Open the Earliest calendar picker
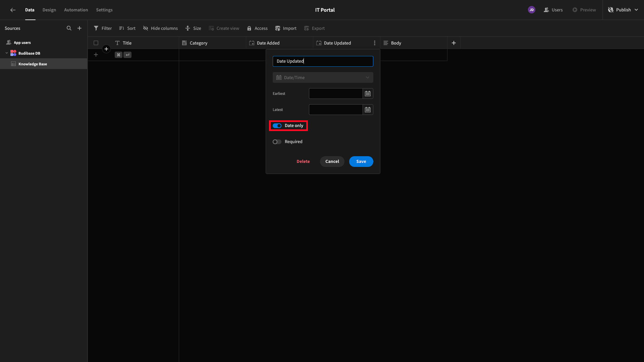This screenshot has height=362, width=644. tap(368, 94)
